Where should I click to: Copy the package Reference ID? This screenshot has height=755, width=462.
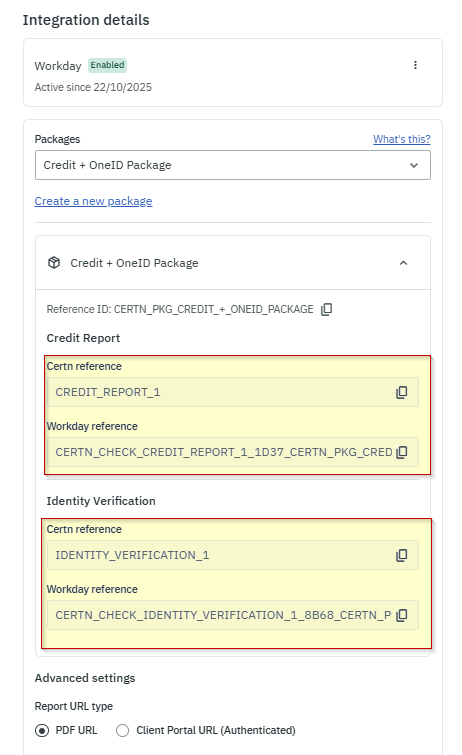click(327, 309)
